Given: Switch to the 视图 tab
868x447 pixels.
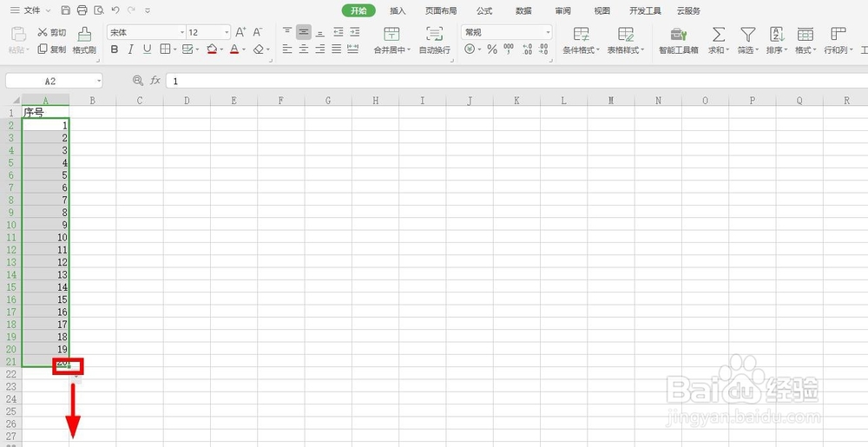Looking at the screenshot, I should pos(602,10).
